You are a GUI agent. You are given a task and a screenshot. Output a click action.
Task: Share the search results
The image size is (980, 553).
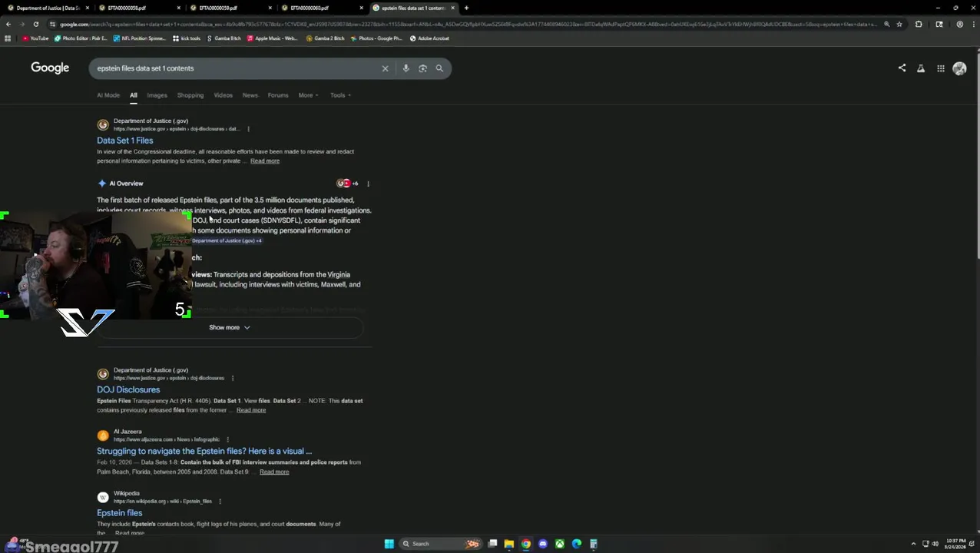click(x=902, y=68)
